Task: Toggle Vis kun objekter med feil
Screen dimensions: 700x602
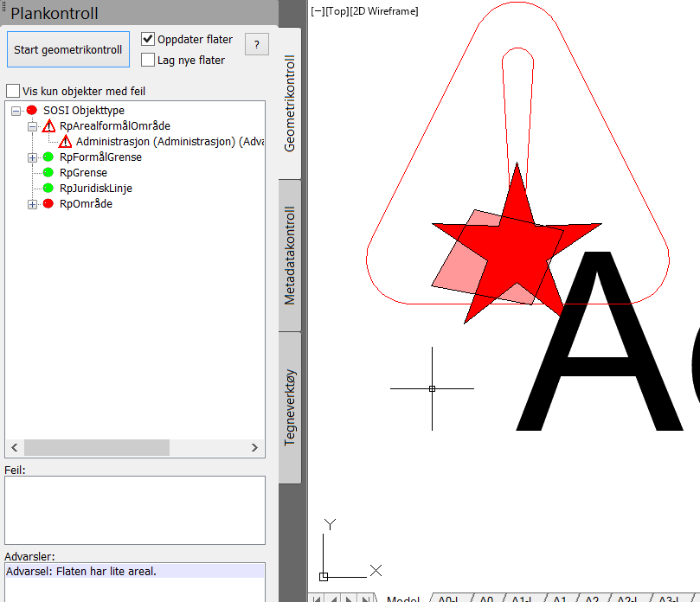Action: click(13, 91)
